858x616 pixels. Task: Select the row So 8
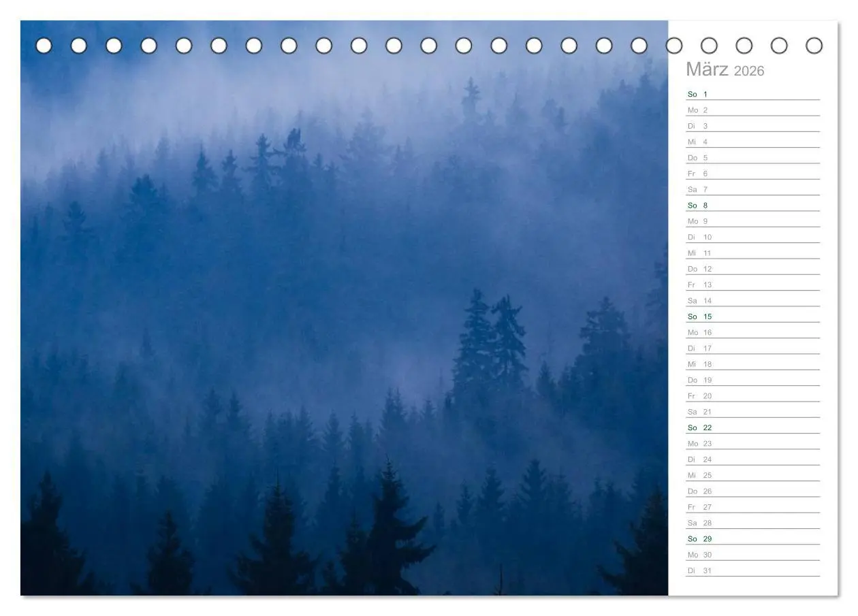coord(752,206)
